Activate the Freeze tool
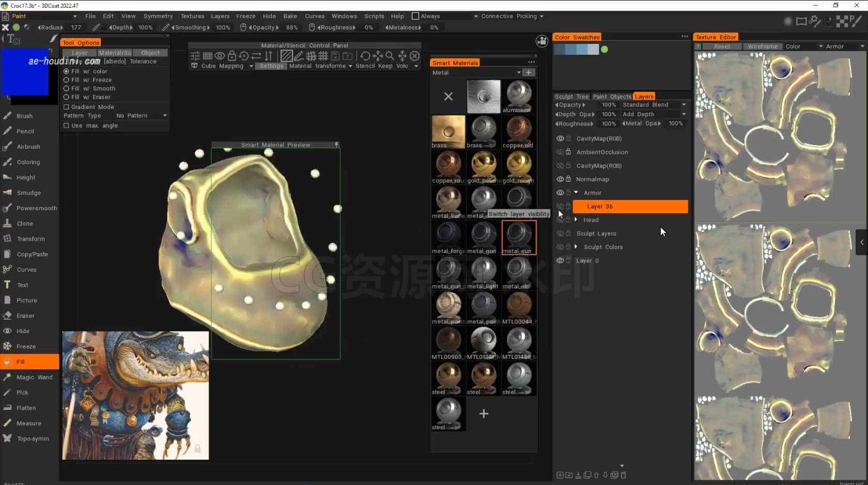868x485 pixels. 26,347
